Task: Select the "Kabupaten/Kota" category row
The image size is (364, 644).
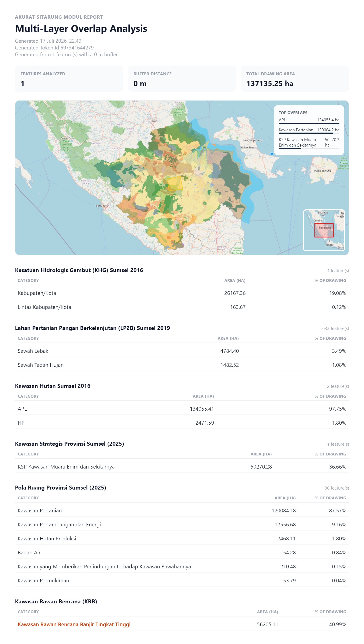Action: click(182, 293)
